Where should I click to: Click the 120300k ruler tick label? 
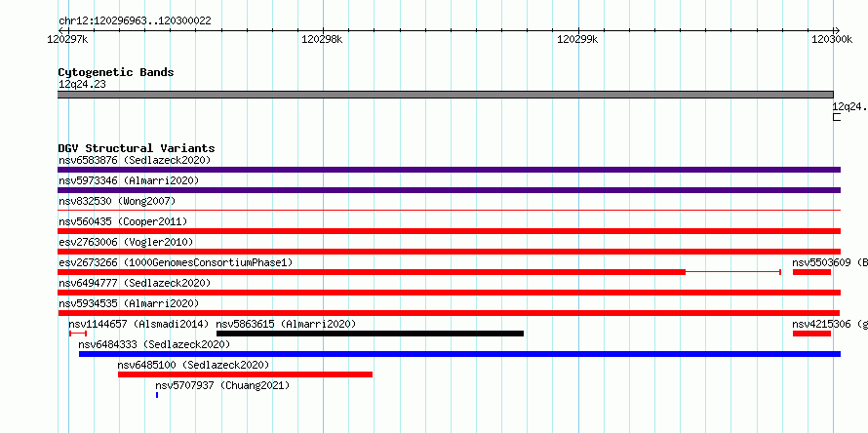pos(832,39)
